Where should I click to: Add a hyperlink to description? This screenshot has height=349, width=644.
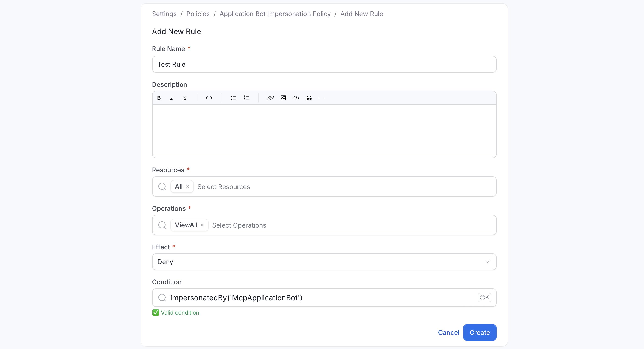(x=271, y=98)
